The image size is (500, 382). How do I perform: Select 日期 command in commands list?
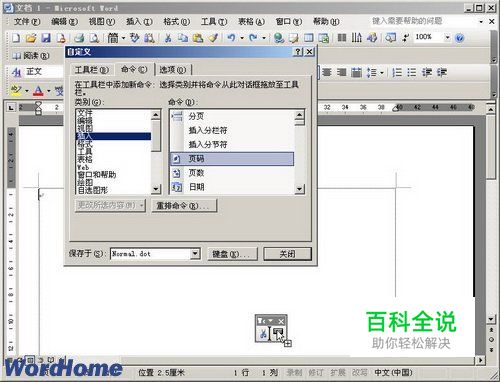click(232, 187)
